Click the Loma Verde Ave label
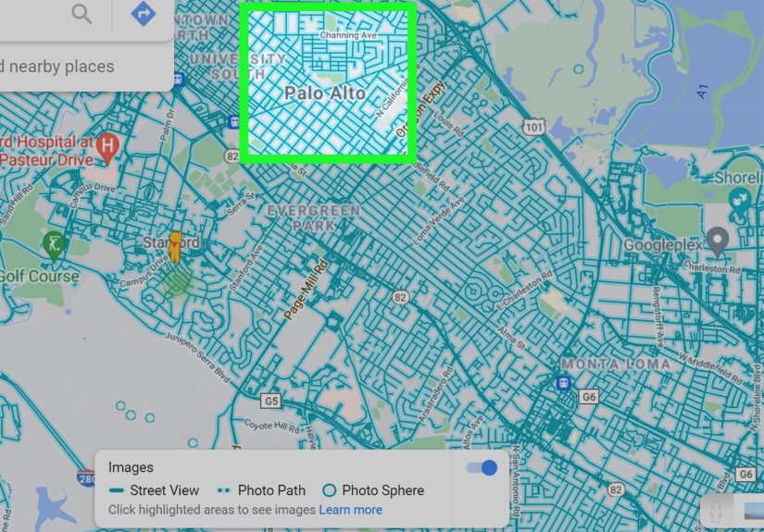This screenshot has height=532, width=764. click(x=439, y=220)
